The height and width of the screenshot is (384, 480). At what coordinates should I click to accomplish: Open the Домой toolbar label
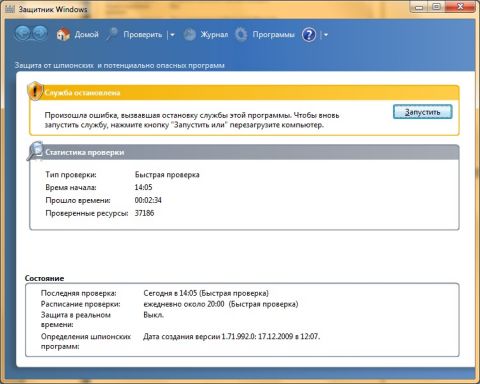pos(87,35)
